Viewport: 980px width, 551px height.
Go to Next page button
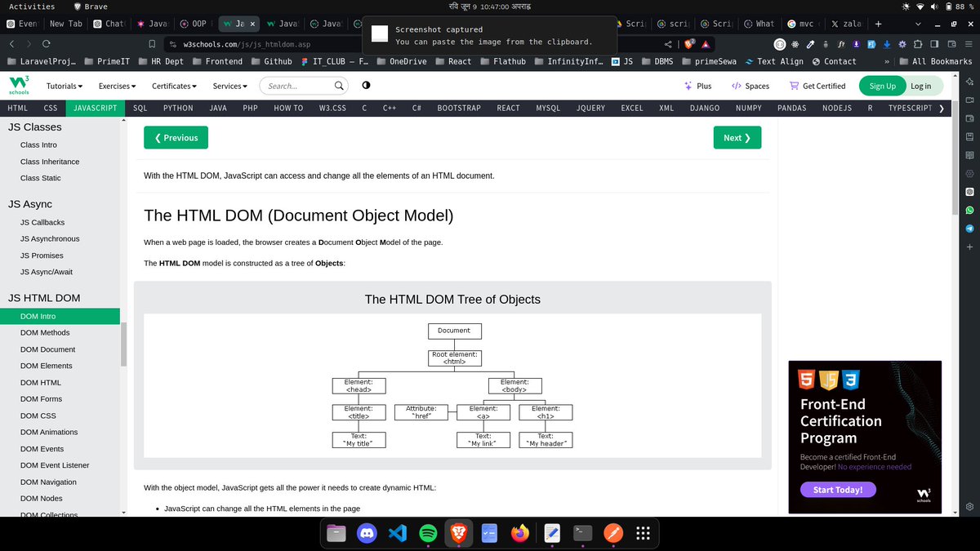737,138
